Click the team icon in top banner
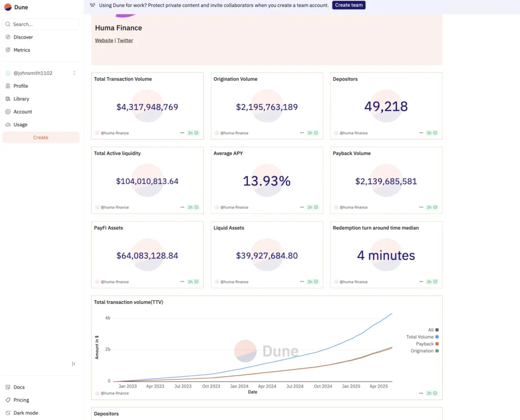Image resolution: width=520 pixels, height=420 pixels. [x=92, y=5]
